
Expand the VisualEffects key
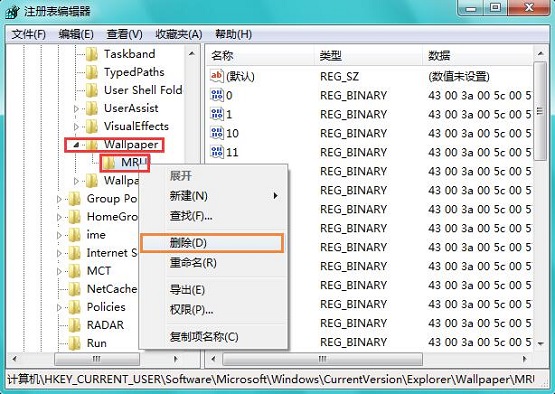[x=76, y=126]
